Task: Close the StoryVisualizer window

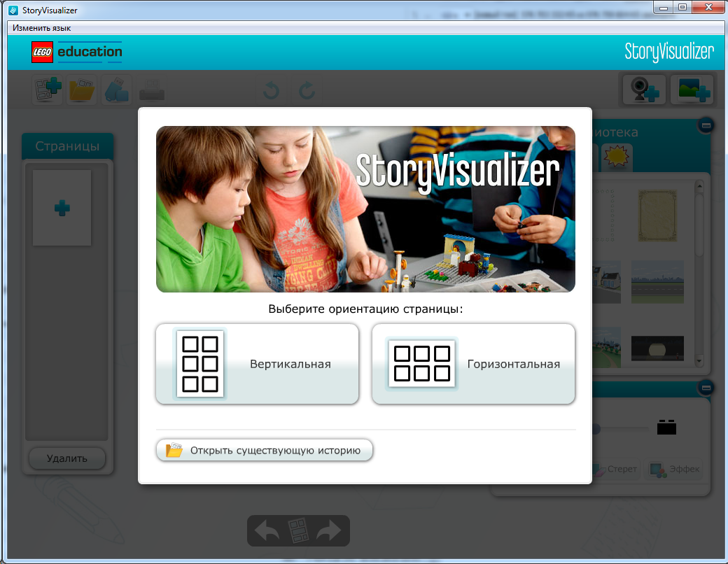Action: [x=708, y=7]
